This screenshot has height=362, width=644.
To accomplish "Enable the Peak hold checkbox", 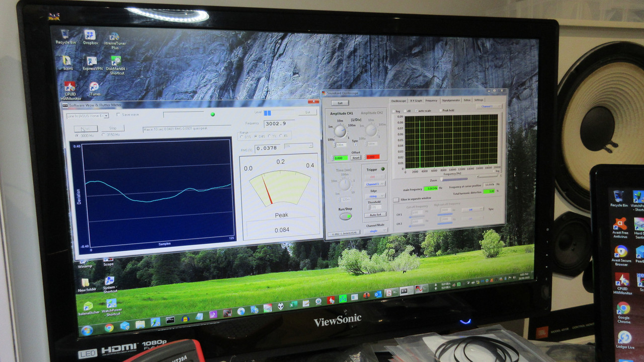I will [x=440, y=110].
